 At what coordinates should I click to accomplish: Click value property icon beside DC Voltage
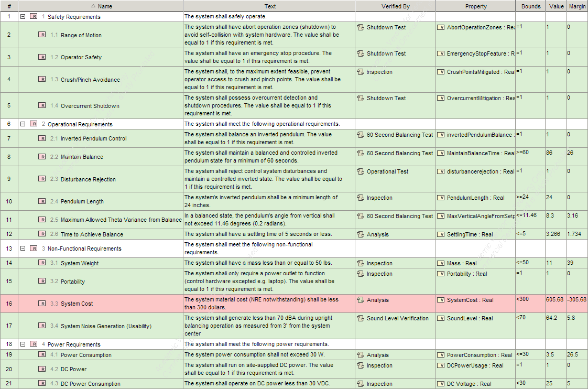pos(441,384)
